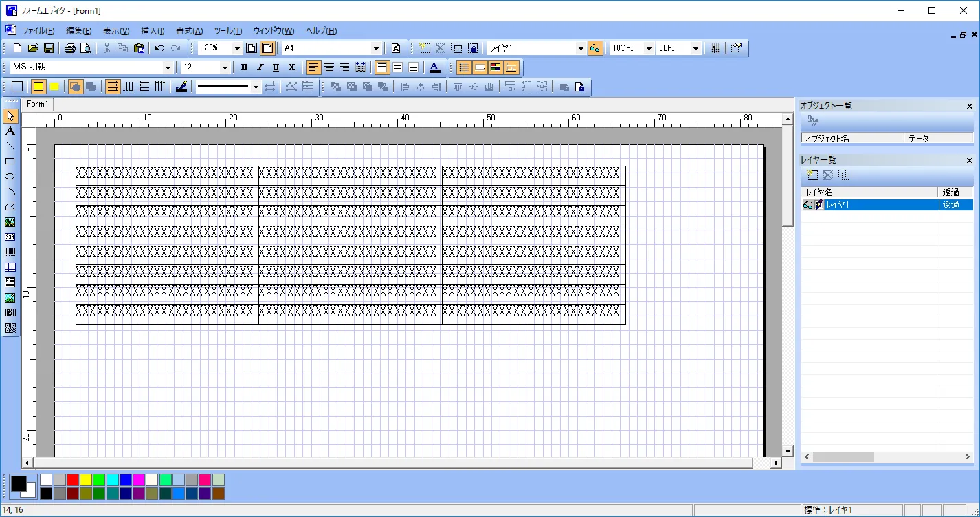Toggle the layer visibility glasses button

tap(595, 48)
